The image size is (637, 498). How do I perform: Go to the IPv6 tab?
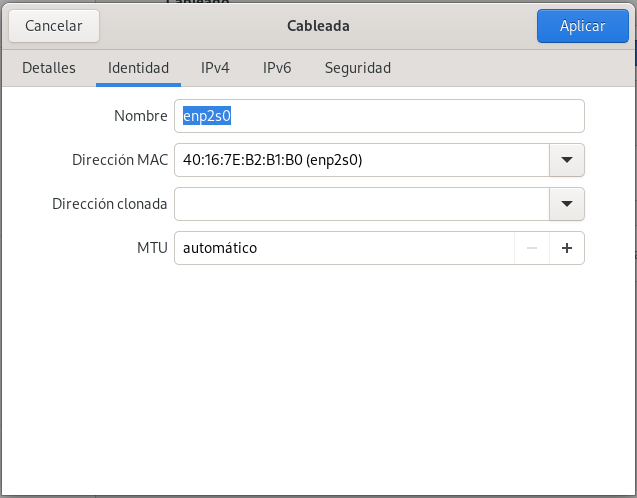pos(277,68)
